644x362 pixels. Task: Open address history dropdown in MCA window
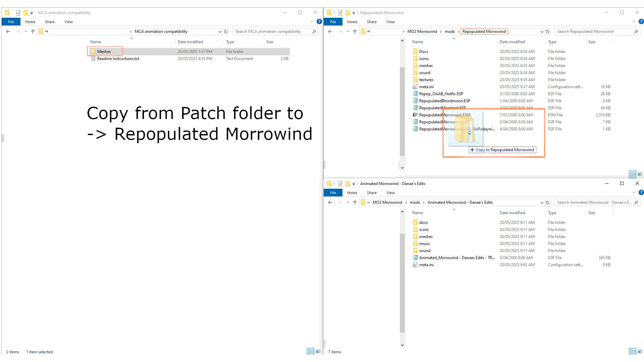220,32
